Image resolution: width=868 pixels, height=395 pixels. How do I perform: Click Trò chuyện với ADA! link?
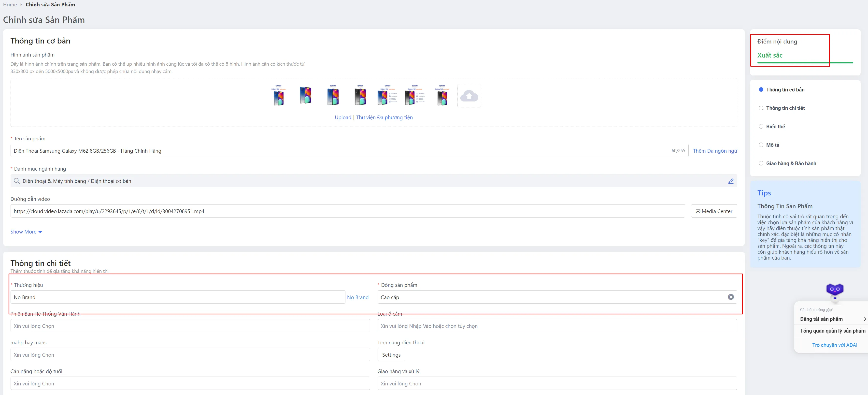834,345
